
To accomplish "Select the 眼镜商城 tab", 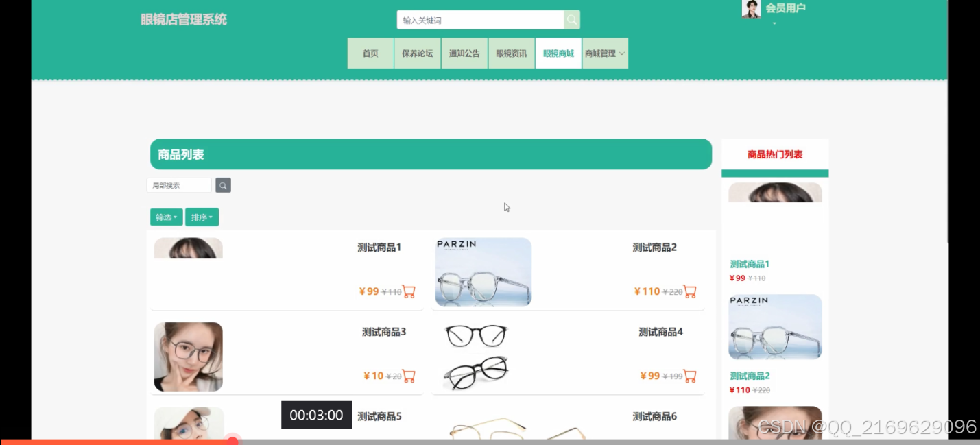I will [558, 53].
